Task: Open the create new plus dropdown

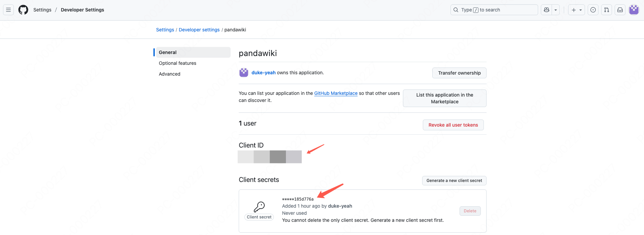Action: (577, 10)
